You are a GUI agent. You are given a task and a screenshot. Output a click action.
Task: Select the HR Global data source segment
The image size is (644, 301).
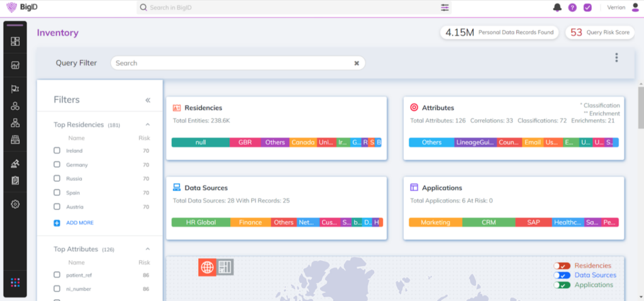click(200, 222)
